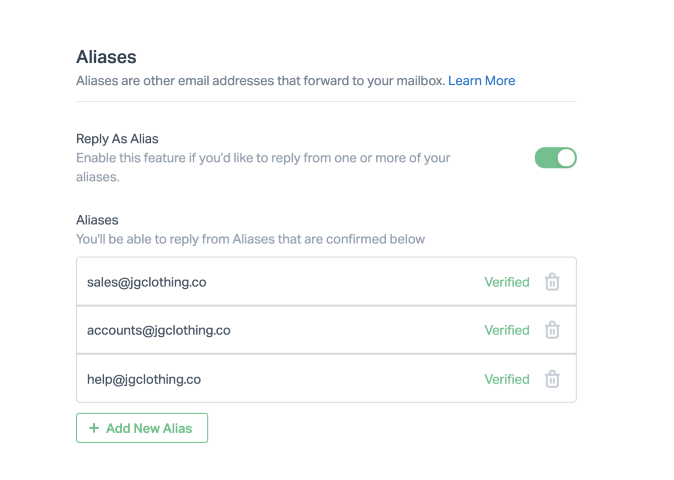Click the plus icon on Add New Alias
This screenshot has height=480, width=674.
(94, 428)
